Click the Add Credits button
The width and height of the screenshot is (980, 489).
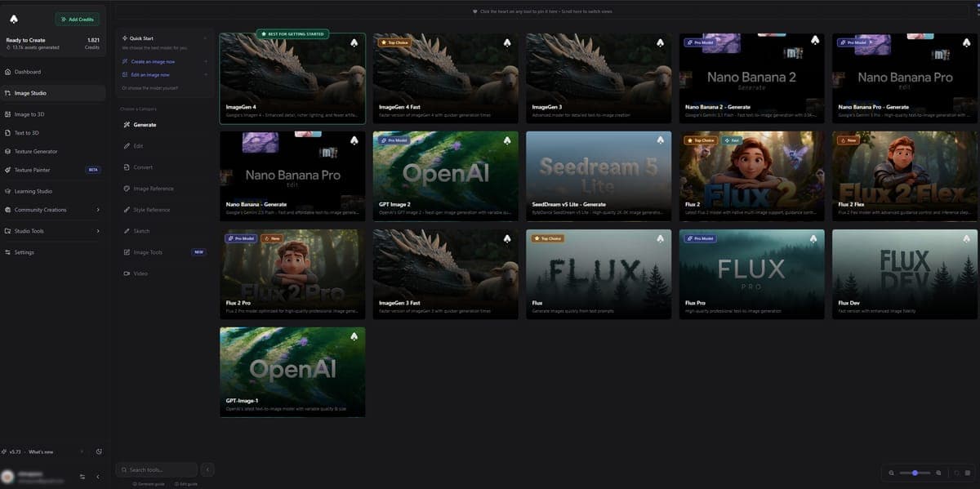[78, 19]
